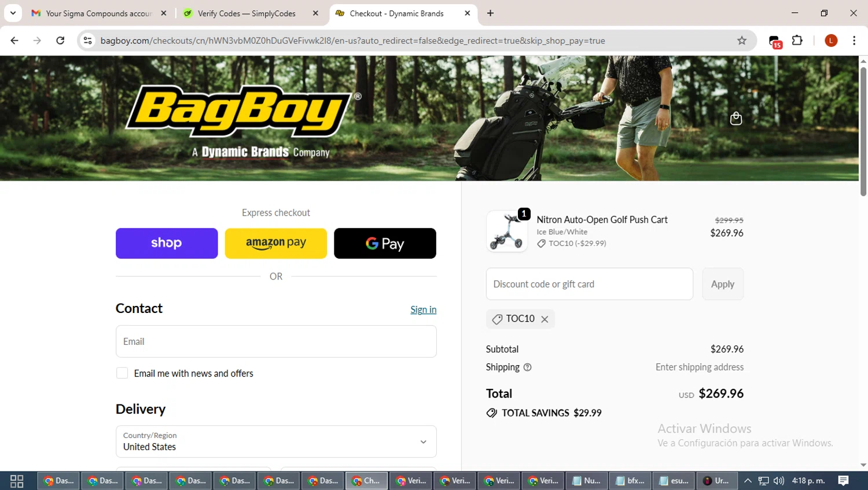Click the struck-through $299.95 price

729,220
